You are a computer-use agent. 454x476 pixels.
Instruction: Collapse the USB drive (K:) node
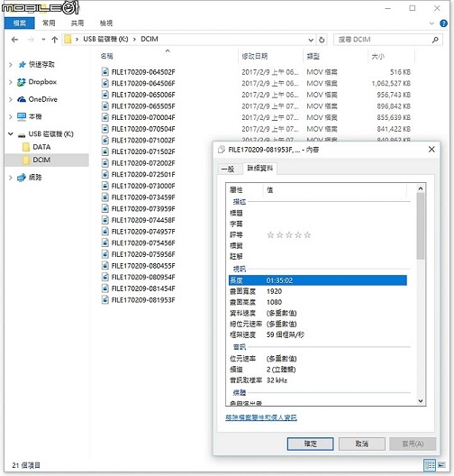(x=11, y=133)
